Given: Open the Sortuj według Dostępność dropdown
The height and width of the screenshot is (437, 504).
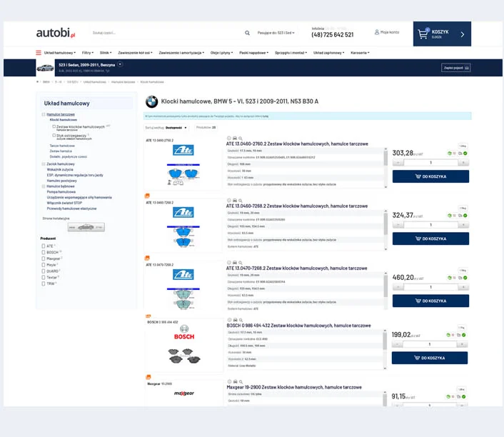Looking at the screenshot, I should pos(166,128).
